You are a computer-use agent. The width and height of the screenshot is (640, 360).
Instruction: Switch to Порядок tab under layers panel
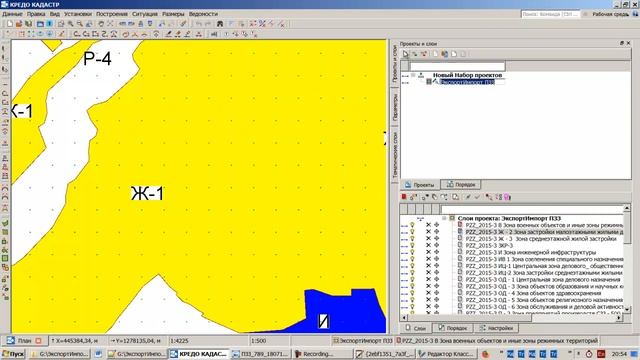coord(452,328)
